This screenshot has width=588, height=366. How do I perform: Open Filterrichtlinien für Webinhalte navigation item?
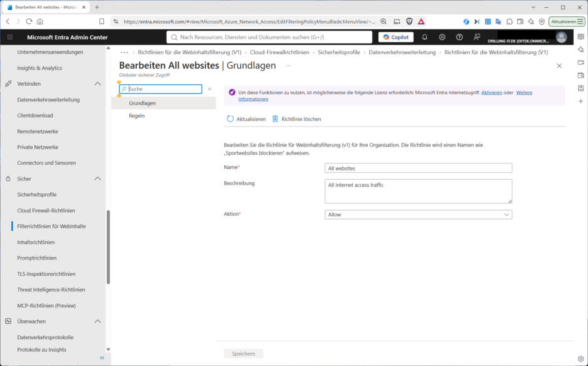[52, 227]
